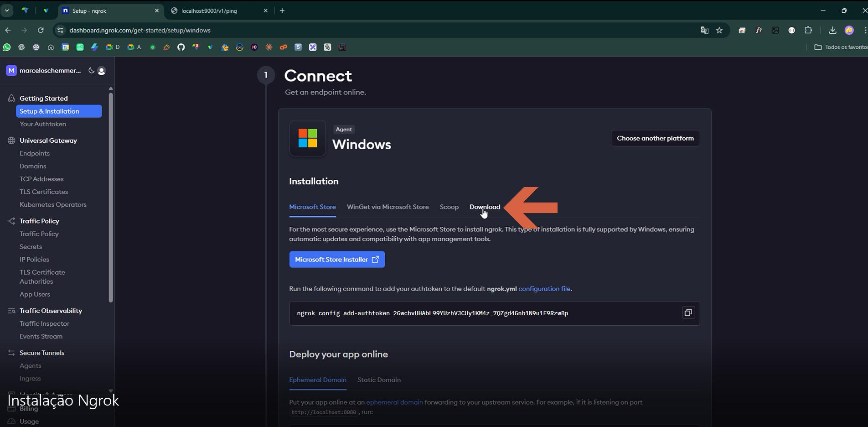Expand the Secure Tunnels section
868x427 pixels.
pos(42,353)
